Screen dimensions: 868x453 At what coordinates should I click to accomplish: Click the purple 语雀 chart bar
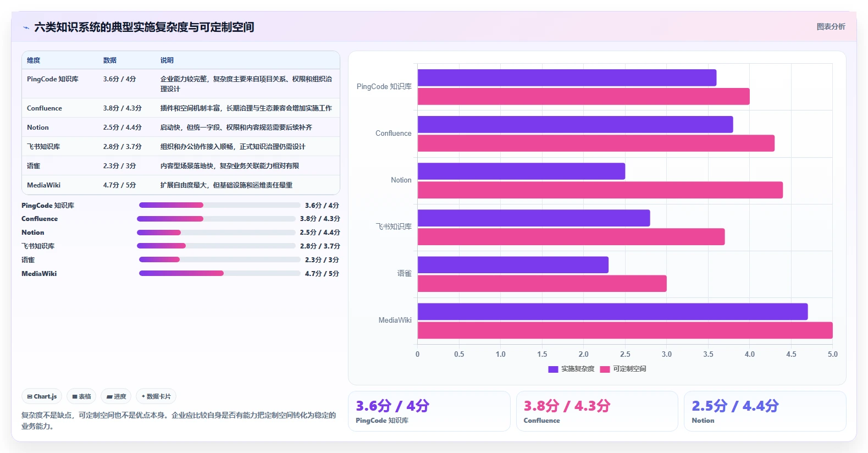(x=513, y=264)
